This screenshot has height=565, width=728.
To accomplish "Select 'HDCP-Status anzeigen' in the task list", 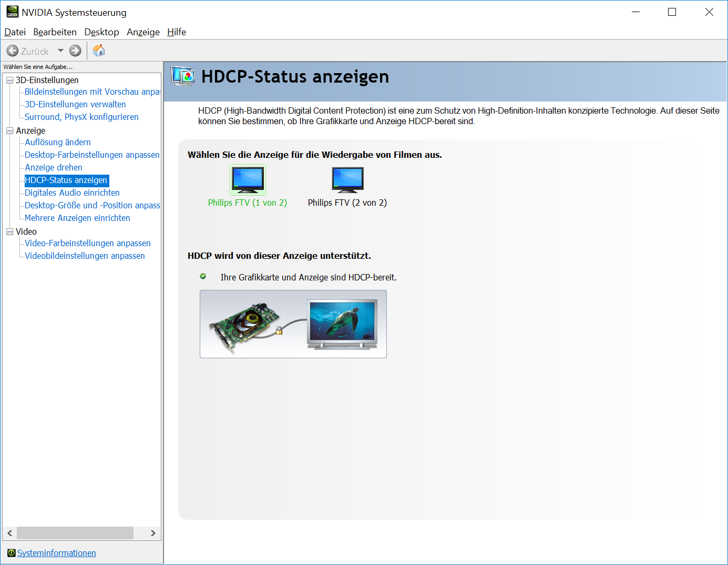I will pos(67,180).
